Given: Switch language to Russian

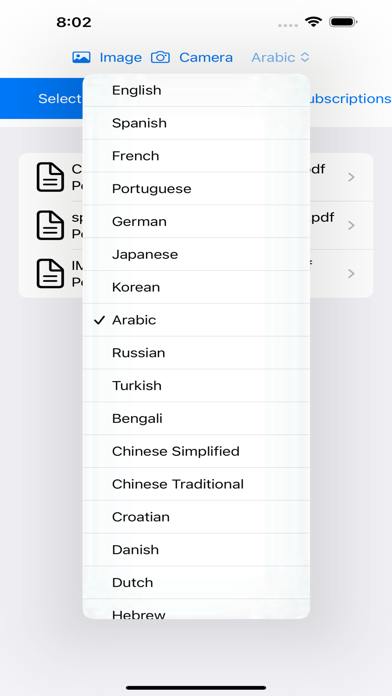Looking at the screenshot, I should click(x=196, y=353).
